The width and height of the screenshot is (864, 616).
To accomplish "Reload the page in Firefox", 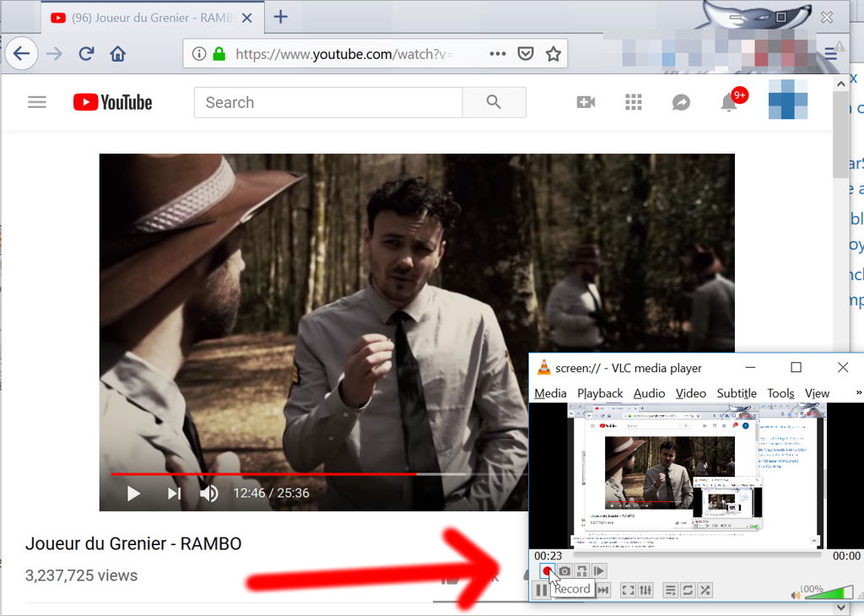I will 86,53.
